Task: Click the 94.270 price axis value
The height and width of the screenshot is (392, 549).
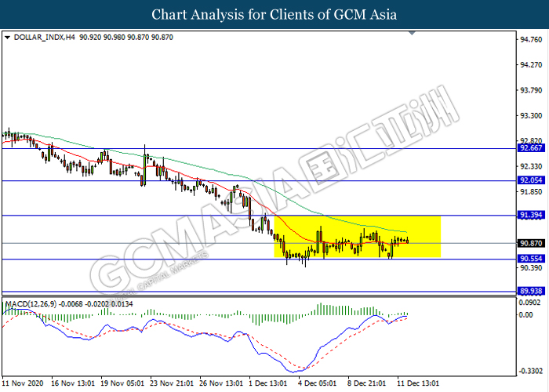Action: [x=531, y=65]
